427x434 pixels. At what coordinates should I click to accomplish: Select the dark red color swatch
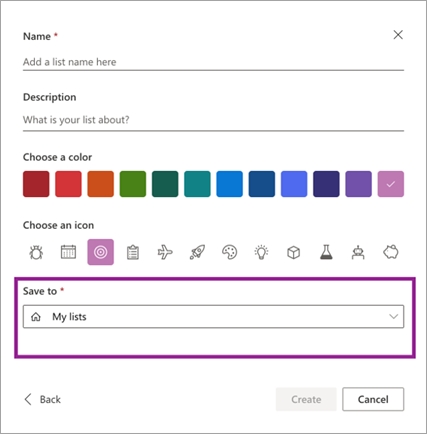click(36, 184)
